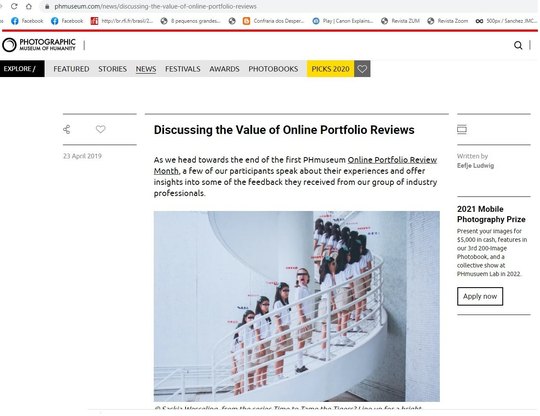Open the slideshow view icon above 'Written by'
The width and height of the screenshot is (540, 416).
[x=462, y=129]
